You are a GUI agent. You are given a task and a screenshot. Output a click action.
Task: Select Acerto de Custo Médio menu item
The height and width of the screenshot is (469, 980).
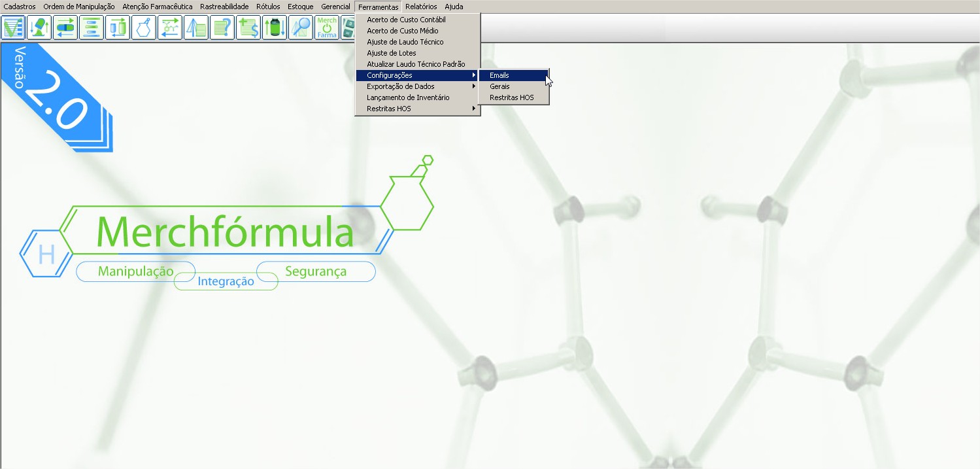(x=403, y=31)
